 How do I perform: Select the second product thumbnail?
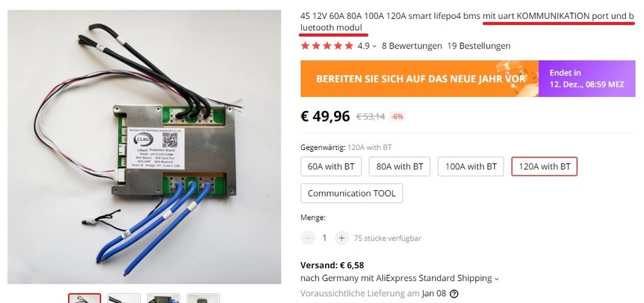[x=124, y=298]
